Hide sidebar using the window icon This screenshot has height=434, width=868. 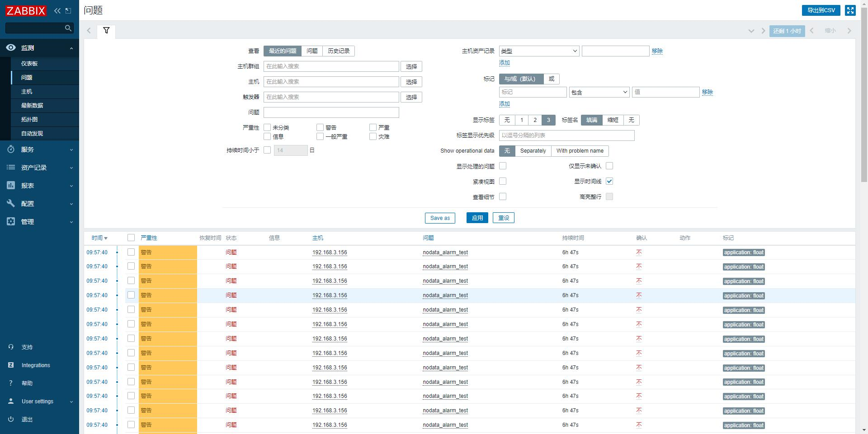68,10
